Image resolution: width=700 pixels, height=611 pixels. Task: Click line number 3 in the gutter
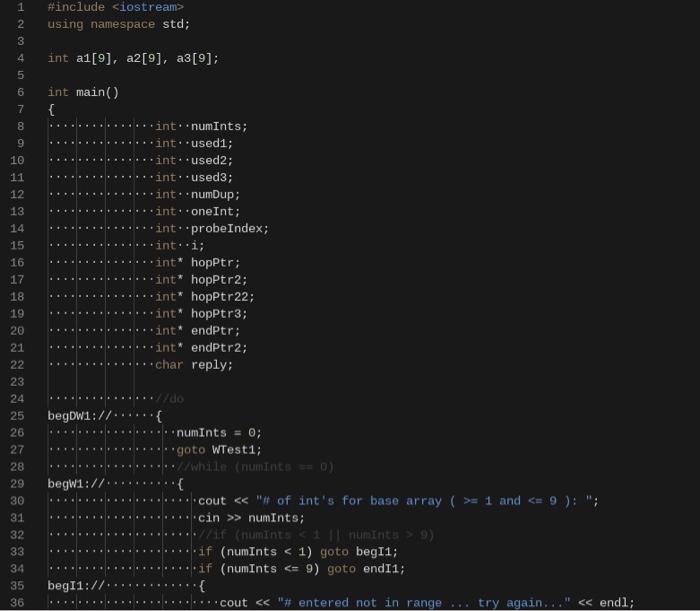coord(21,42)
